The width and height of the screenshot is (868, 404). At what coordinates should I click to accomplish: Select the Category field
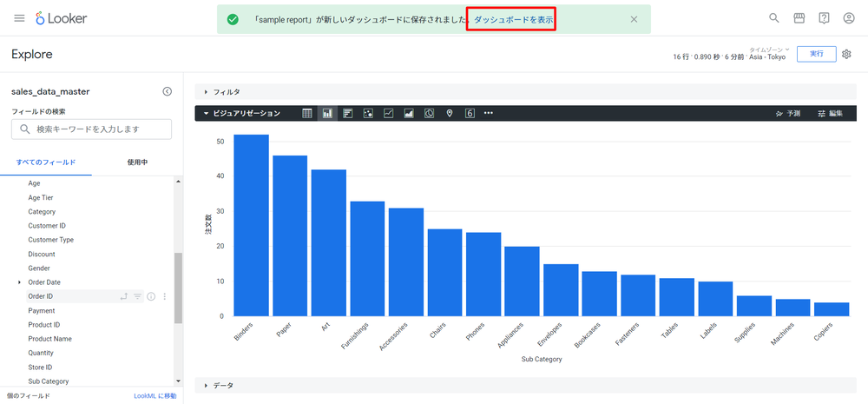42,212
